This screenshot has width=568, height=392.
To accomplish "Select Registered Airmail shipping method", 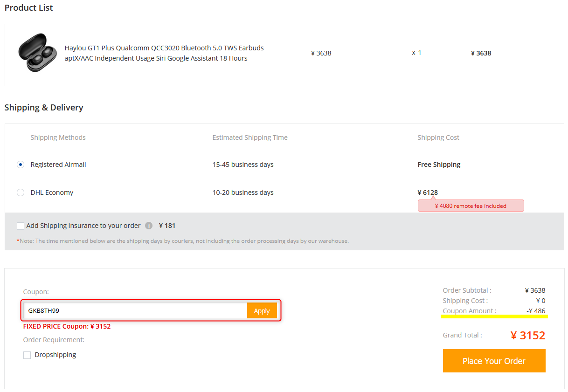I will pos(21,165).
